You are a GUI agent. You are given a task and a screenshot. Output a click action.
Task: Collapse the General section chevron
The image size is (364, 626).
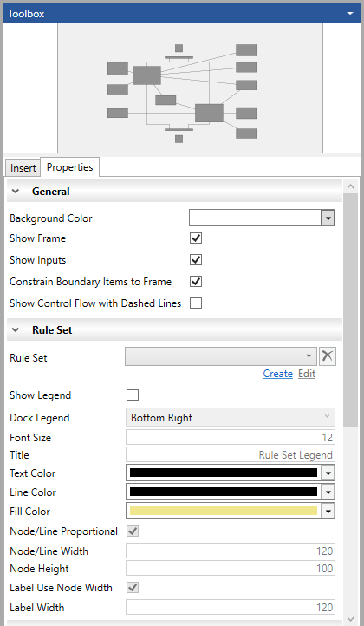click(16, 192)
